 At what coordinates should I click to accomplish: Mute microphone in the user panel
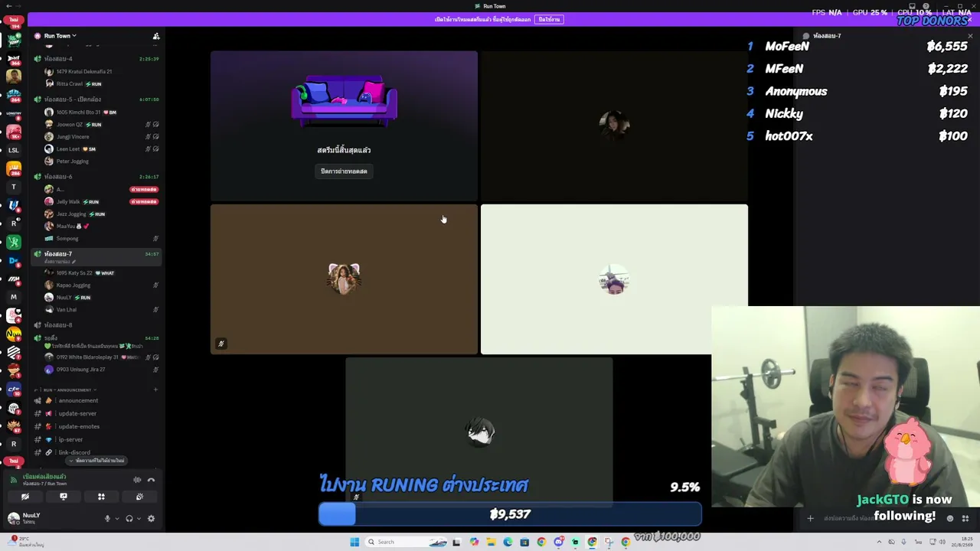coord(107,518)
